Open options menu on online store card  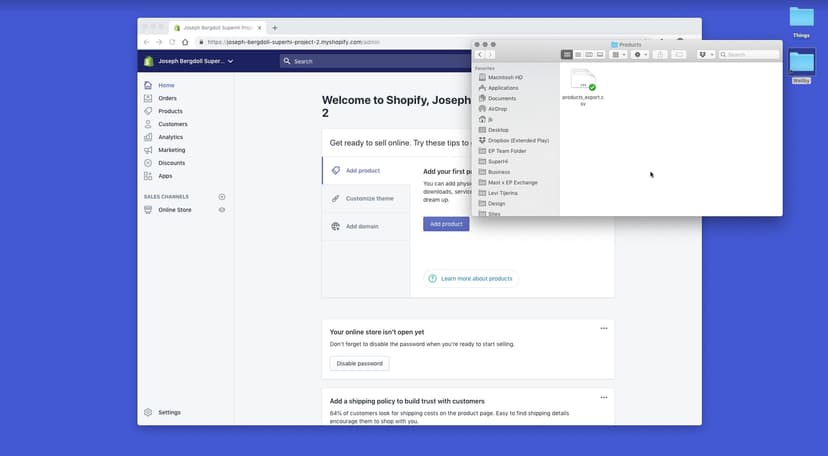click(x=603, y=329)
